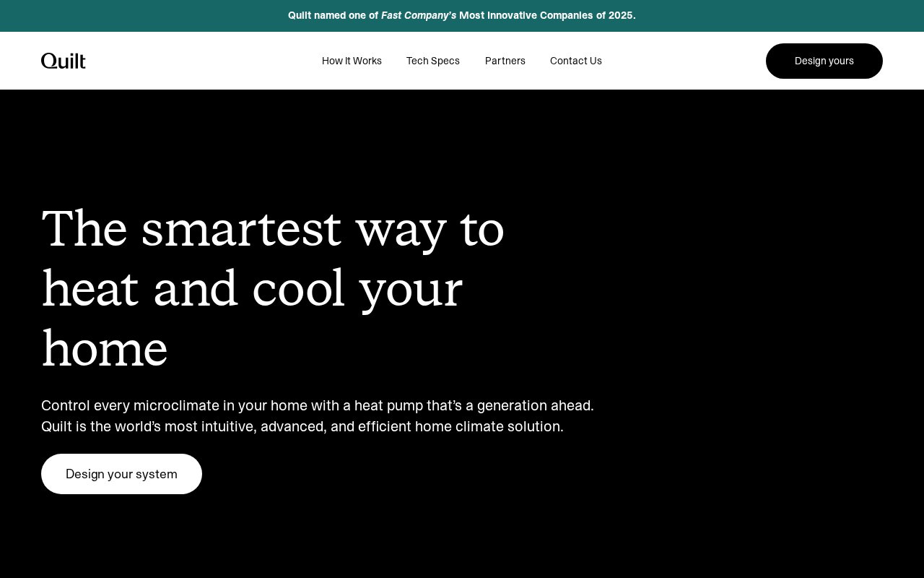Image resolution: width=924 pixels, height=578 pixels.
Task: Go to Tech Specs
Action: (433, 61)
